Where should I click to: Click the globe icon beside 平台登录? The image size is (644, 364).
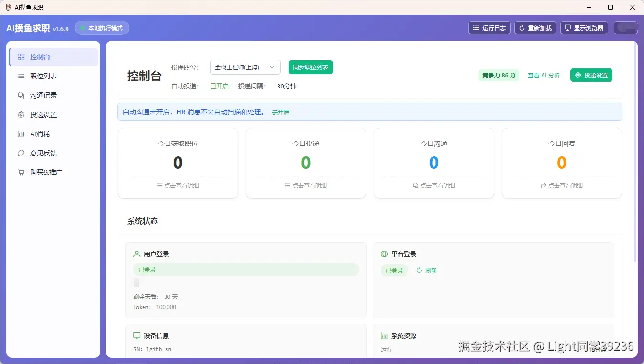[384, 254]
